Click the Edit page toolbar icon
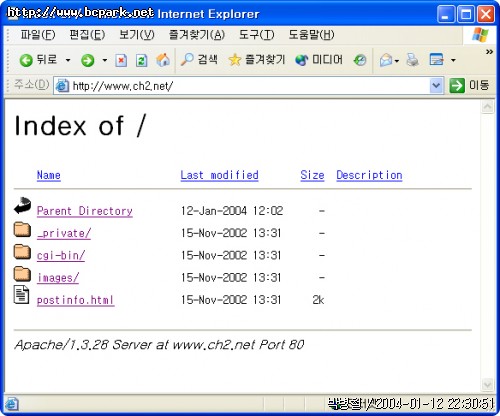Screen dimensions: 500x416 point(437,60)
